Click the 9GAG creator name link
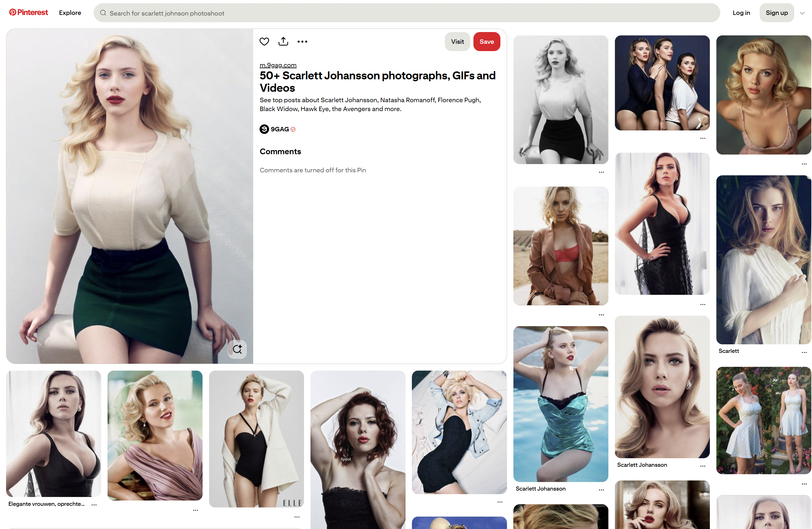The width and height of the screenshot is (812, 529). 280,129
